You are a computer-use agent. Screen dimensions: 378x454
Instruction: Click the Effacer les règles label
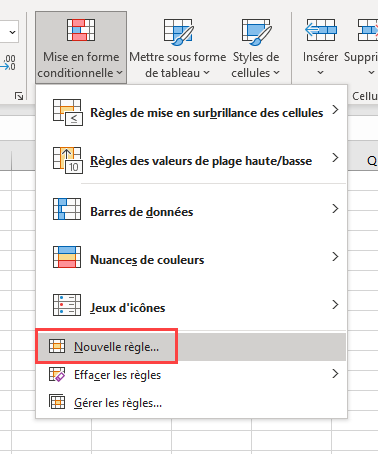pyautogui.click(x=117, y=375)
